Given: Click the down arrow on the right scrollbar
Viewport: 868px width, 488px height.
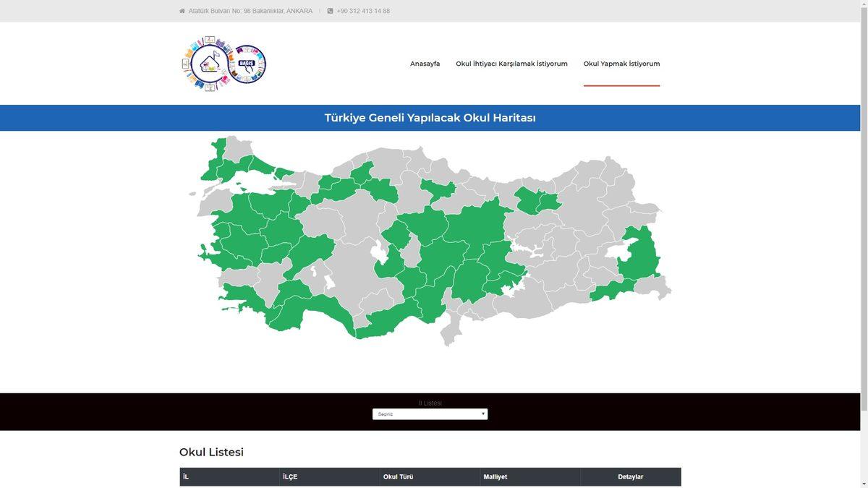Looking at the screenshot, I should pos(863,483).
